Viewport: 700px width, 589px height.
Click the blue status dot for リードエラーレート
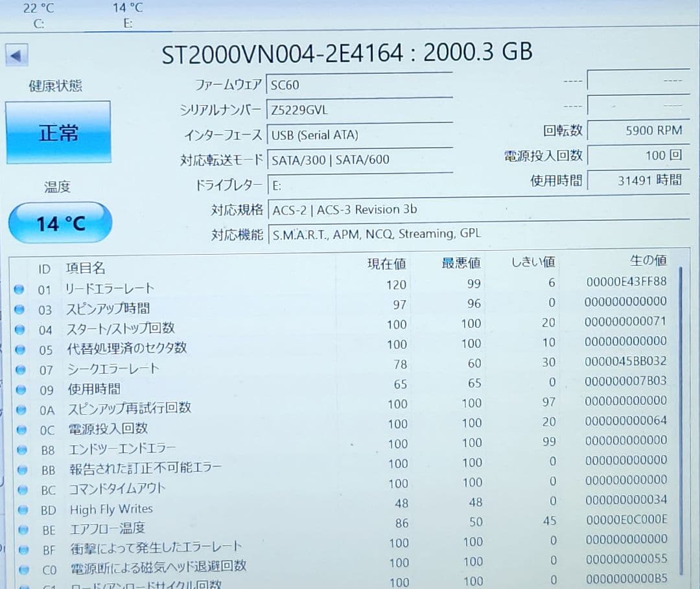click(x=19, y=290)
